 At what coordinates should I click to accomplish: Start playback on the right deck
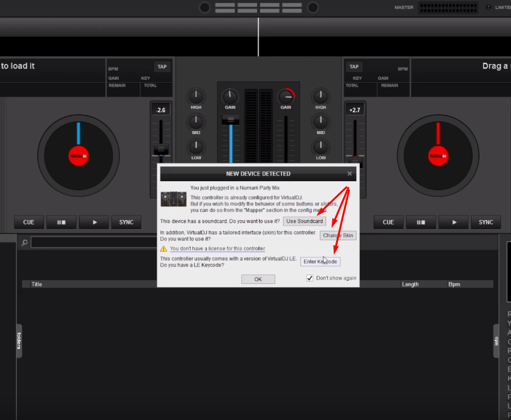(x=454, y=222)
